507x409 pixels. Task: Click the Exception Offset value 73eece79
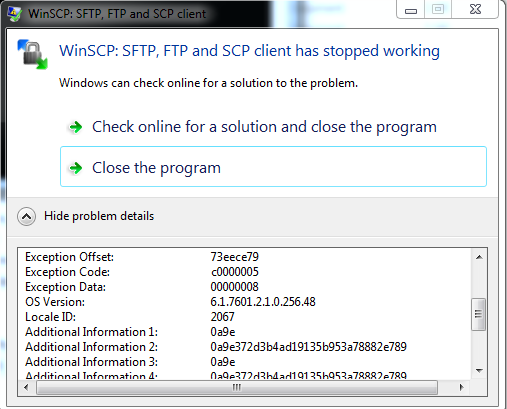tap(235, 257)
